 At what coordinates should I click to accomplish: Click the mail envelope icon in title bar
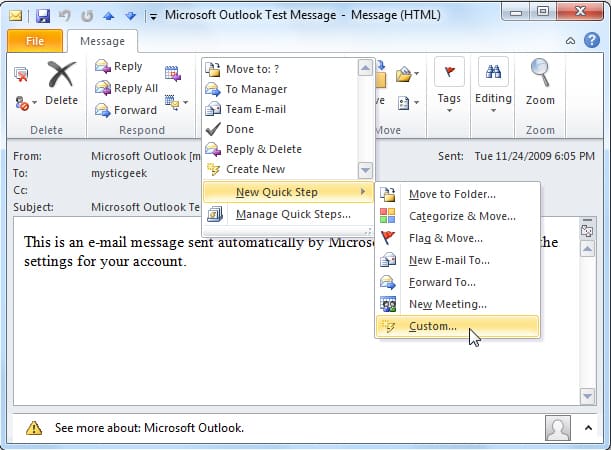[16, 16]
